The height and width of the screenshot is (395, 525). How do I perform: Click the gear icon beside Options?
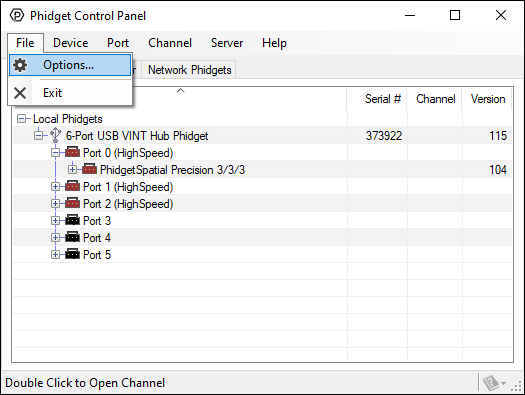point(20,65)
